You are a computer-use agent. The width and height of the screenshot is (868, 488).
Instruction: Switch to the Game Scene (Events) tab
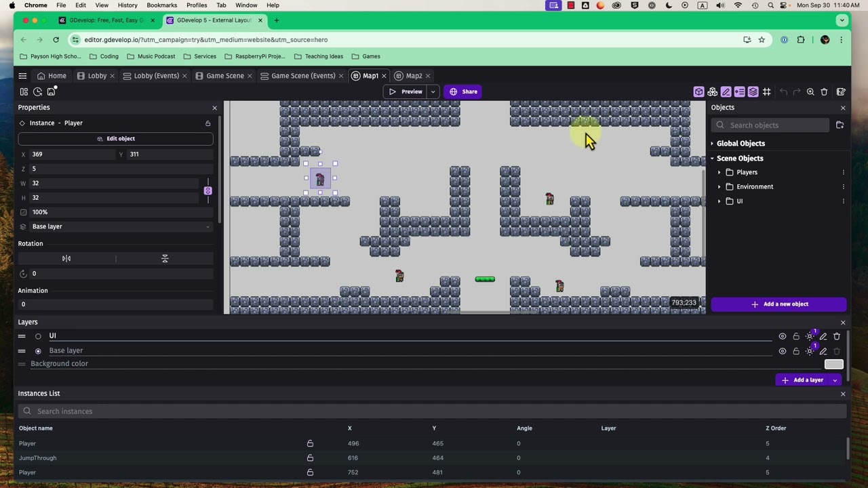(x=303, y=76)
